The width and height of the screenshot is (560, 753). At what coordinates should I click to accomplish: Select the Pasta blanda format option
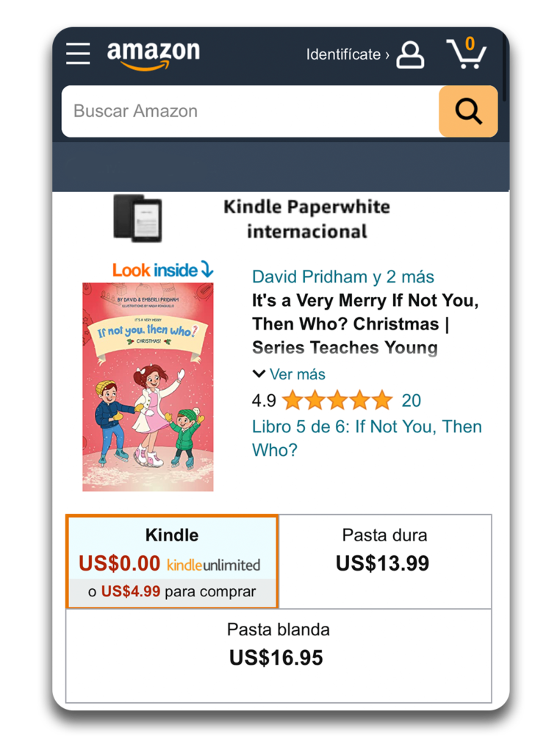pyautogui.click(x=279, y=656)
